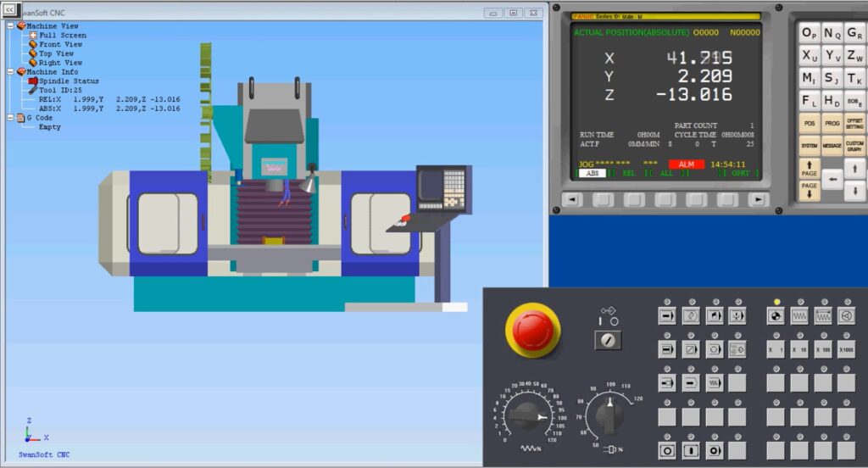
Task: Click the Full Screen view icon
Action: tap(33, 35)
